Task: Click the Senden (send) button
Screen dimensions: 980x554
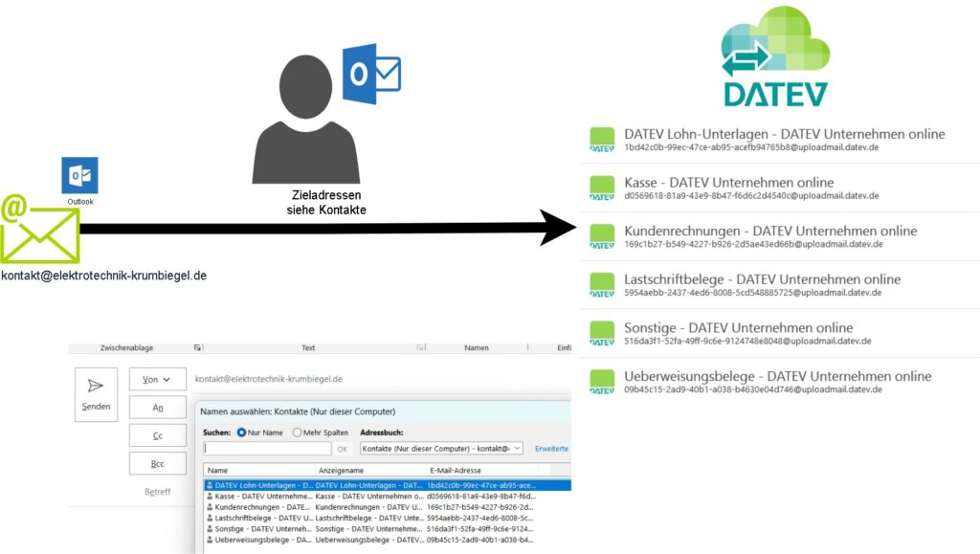Action: pos(96,394)
